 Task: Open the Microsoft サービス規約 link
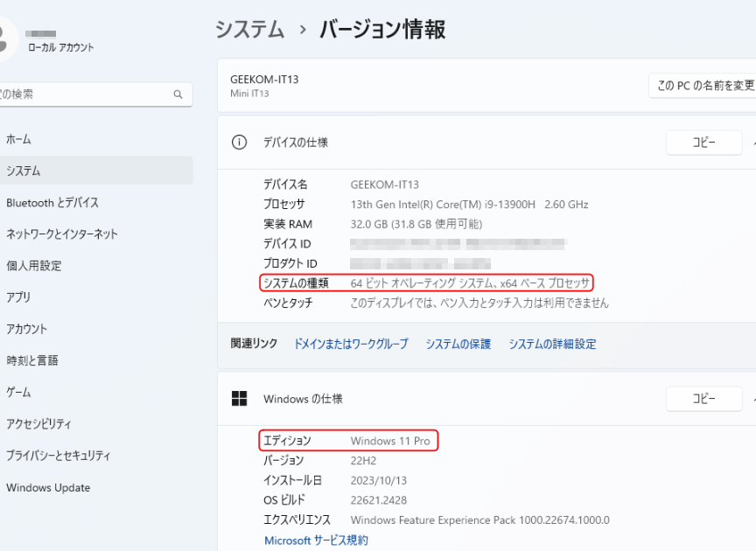(316, 541)
